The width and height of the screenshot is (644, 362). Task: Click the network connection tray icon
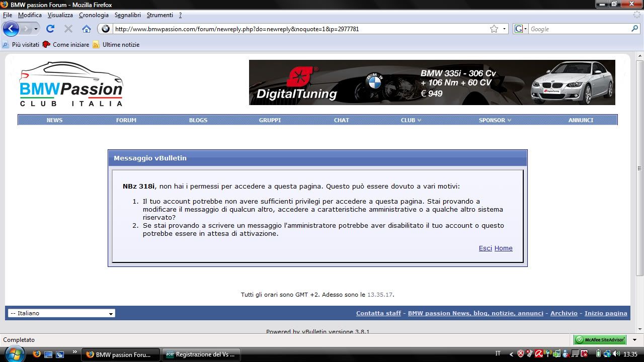607,354
